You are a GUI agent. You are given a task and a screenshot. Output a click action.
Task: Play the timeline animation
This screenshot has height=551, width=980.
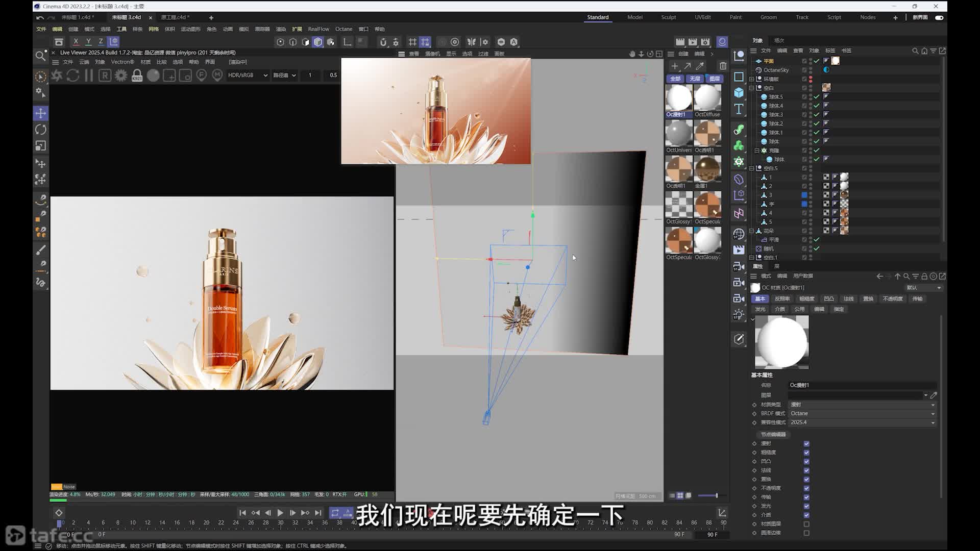click(280, 513)
